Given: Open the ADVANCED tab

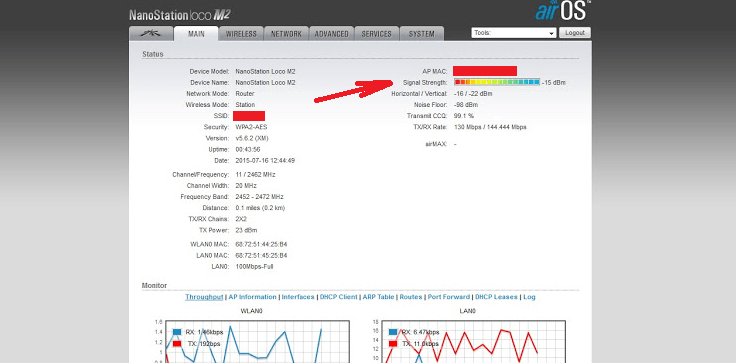Looking at the screenshot, I should click(x=331, y=34).
